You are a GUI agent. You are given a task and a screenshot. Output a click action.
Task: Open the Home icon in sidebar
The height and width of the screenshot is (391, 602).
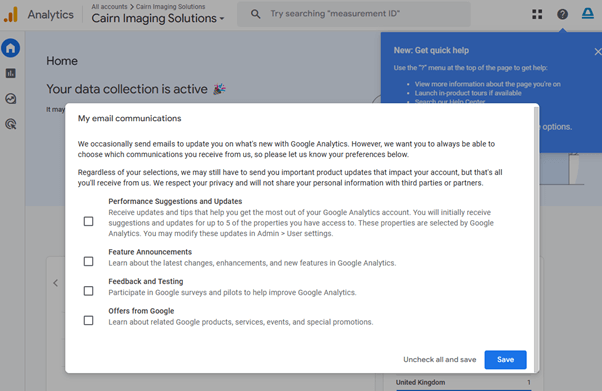(x=11, y=48)
